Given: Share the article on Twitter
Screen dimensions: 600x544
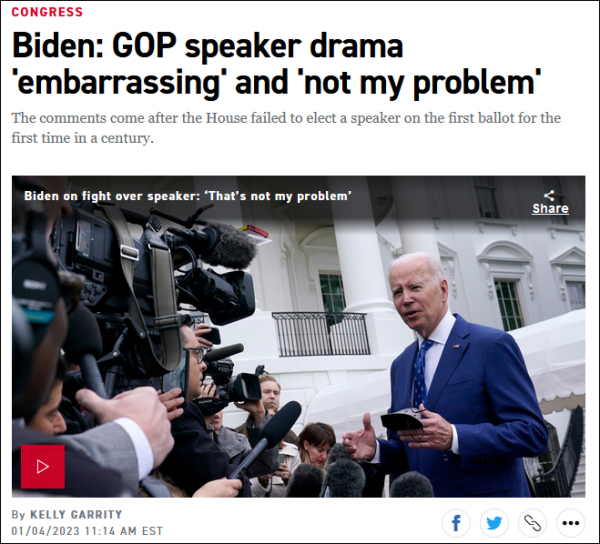Looking at the screenshot, I should (494, 523).
